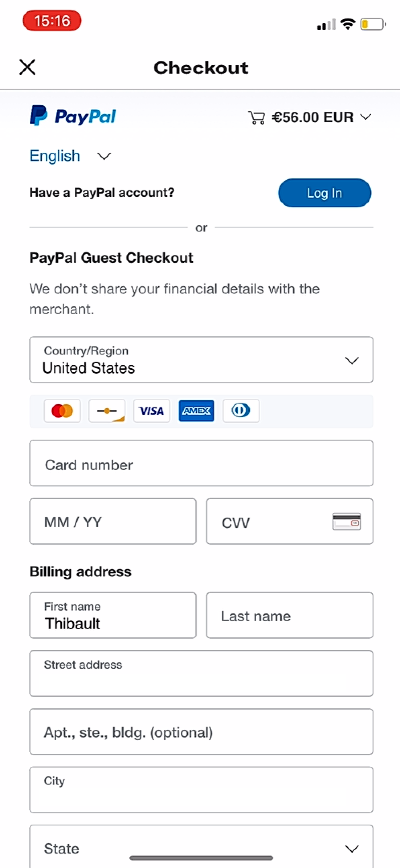Tap the shopping cart icon
This screenshot has width=400, height=868.
tap(257, 117)
